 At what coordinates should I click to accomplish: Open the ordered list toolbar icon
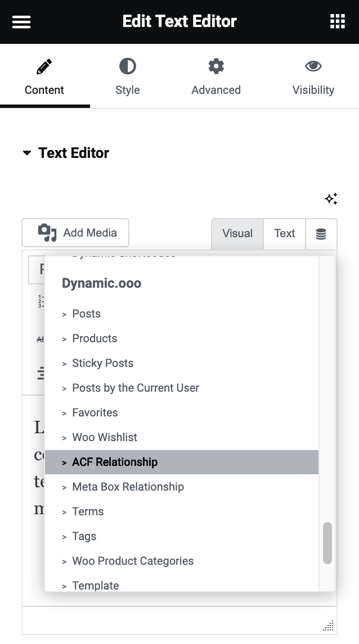tap(40, 301)
